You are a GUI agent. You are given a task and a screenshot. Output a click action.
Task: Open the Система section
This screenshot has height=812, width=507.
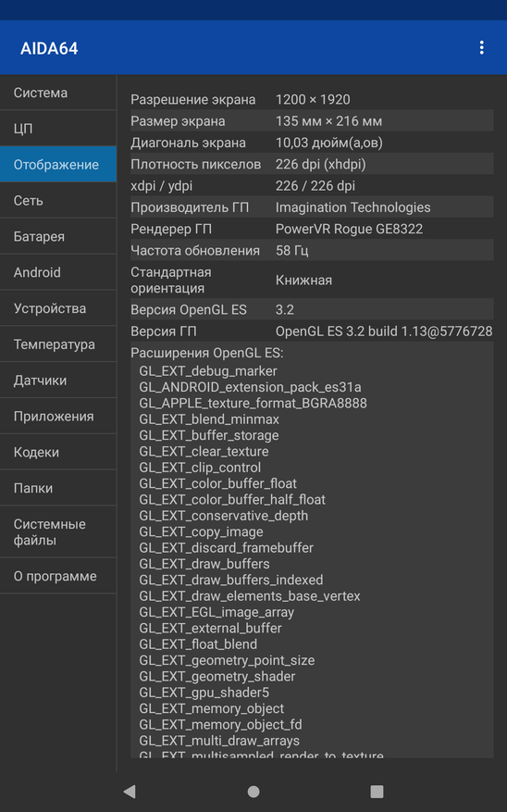58,93
